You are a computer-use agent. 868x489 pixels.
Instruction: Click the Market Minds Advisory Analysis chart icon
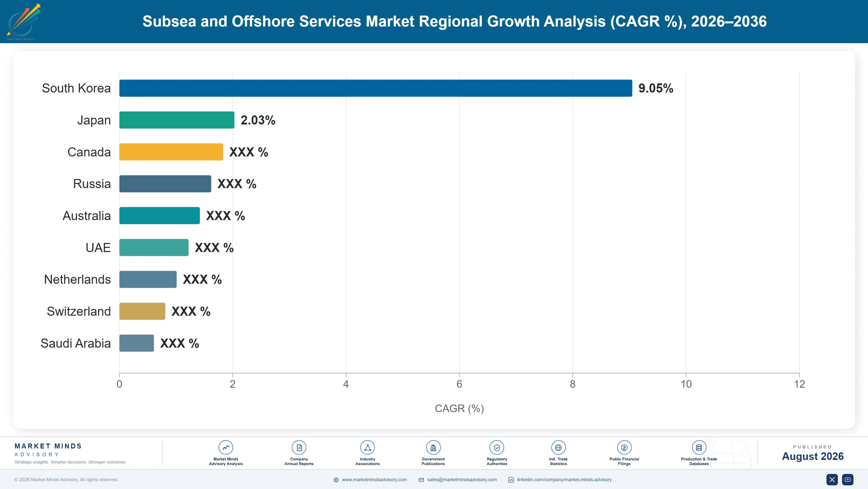coord(226,447)
